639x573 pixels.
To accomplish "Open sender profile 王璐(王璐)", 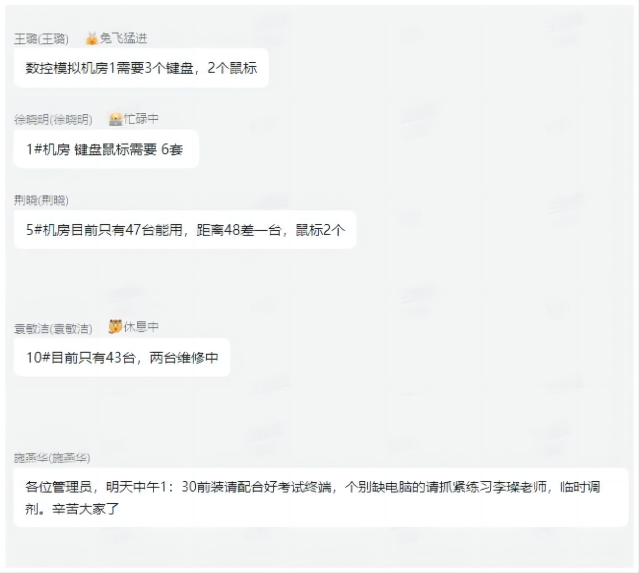I will [41, 39].
